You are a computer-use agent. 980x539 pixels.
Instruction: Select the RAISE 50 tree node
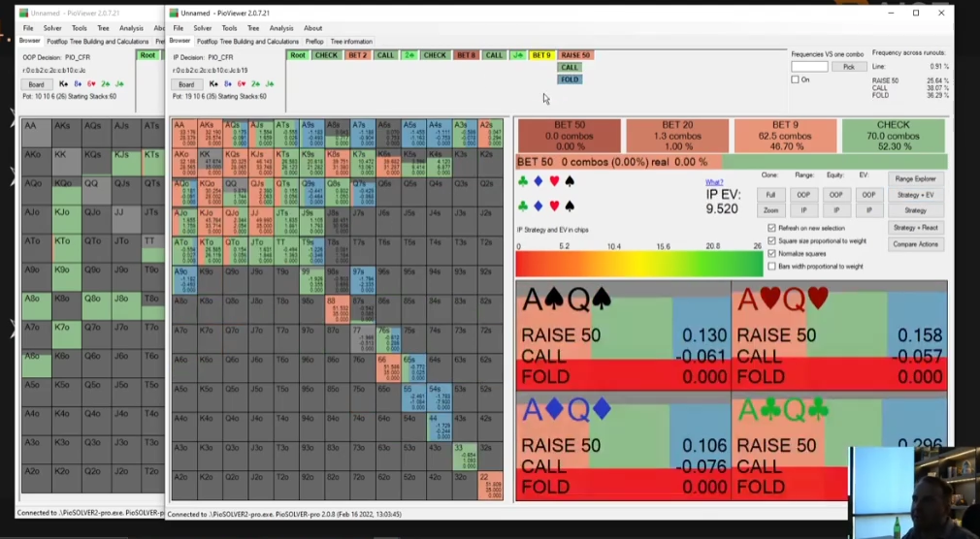pos(575,55)
